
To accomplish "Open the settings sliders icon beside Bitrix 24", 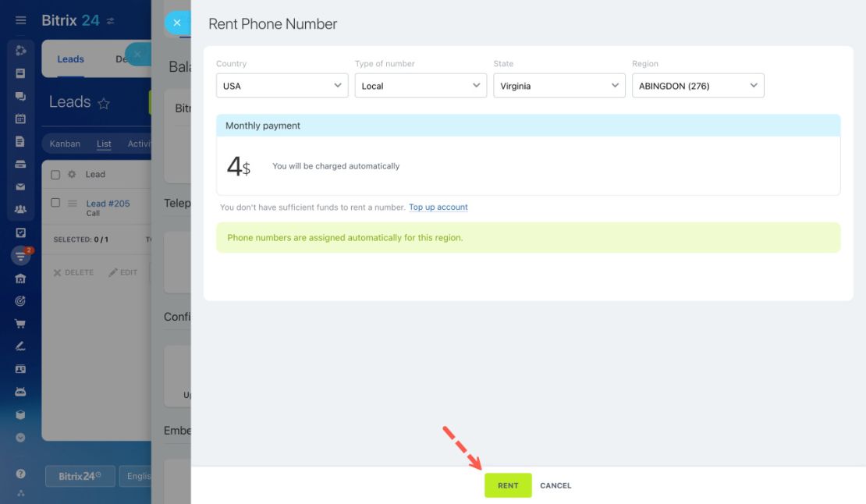I will tap(111, 21).
